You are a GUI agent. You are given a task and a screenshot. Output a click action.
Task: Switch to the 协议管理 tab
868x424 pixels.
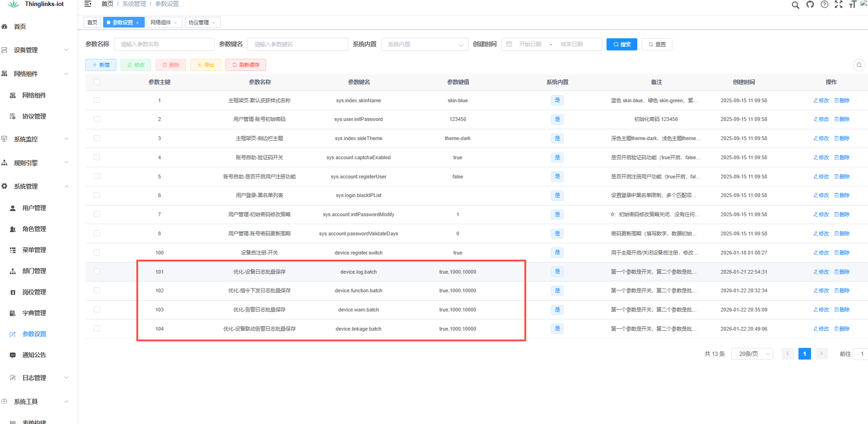198,22
